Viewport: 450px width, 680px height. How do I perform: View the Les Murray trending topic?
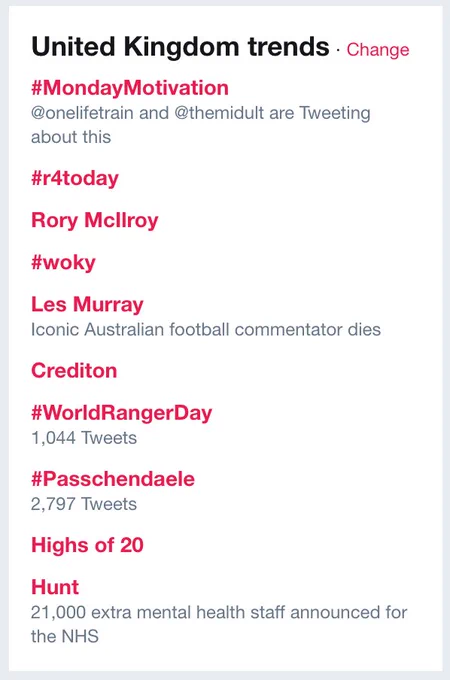coord(87,304)
